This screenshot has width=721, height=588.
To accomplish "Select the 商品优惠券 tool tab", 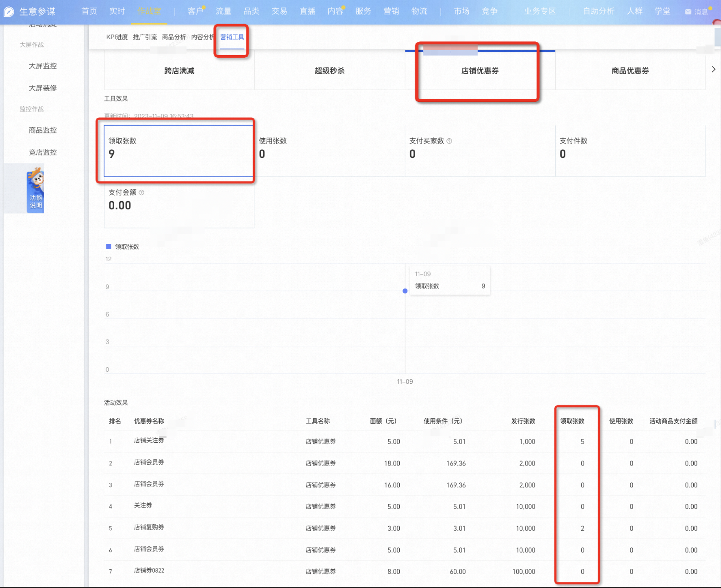I will pyautogui.click(x=630, y=71).
